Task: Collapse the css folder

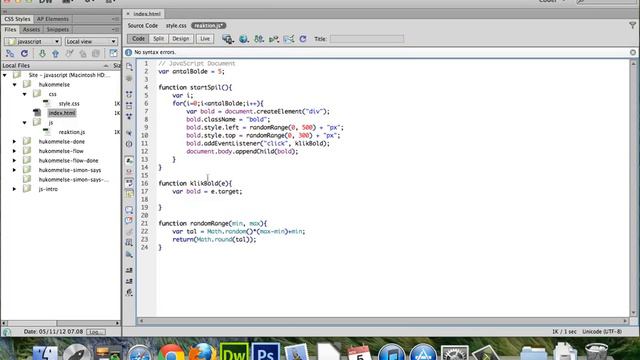Action: (24, 94)
